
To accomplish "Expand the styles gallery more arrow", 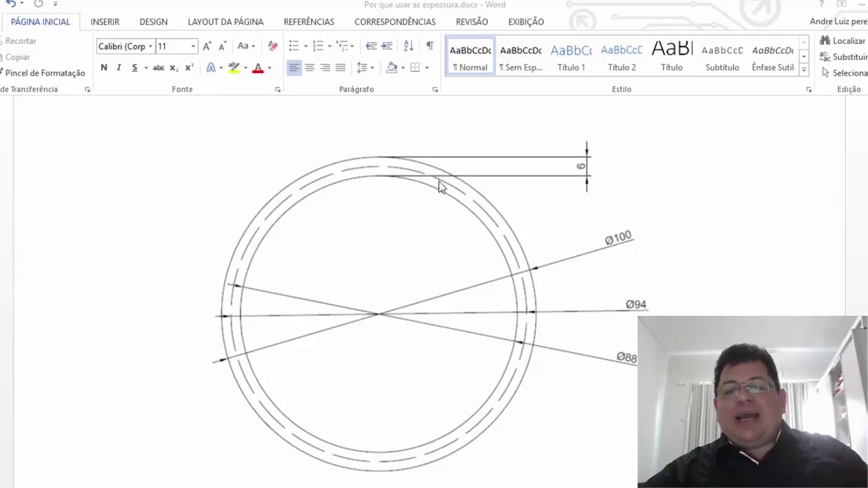I will pyautogui.click(x=804, y=70).
